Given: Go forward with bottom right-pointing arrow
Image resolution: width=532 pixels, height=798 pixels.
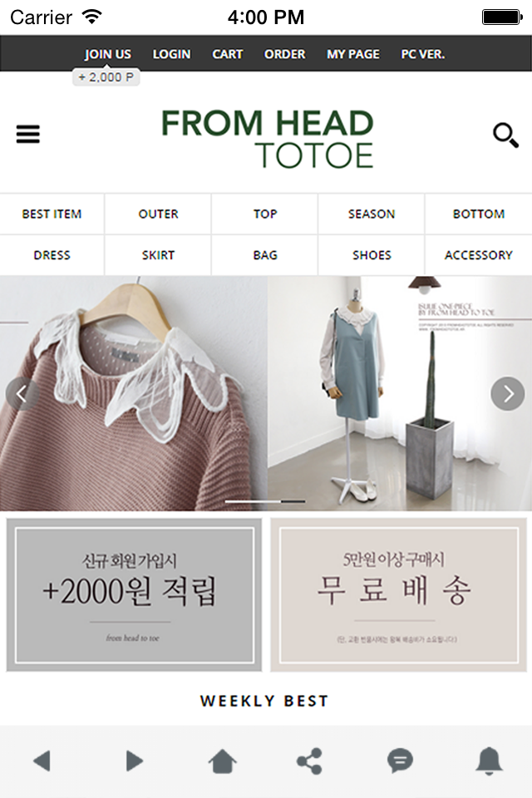Looking at the screenshot, I should coord(134,761).
